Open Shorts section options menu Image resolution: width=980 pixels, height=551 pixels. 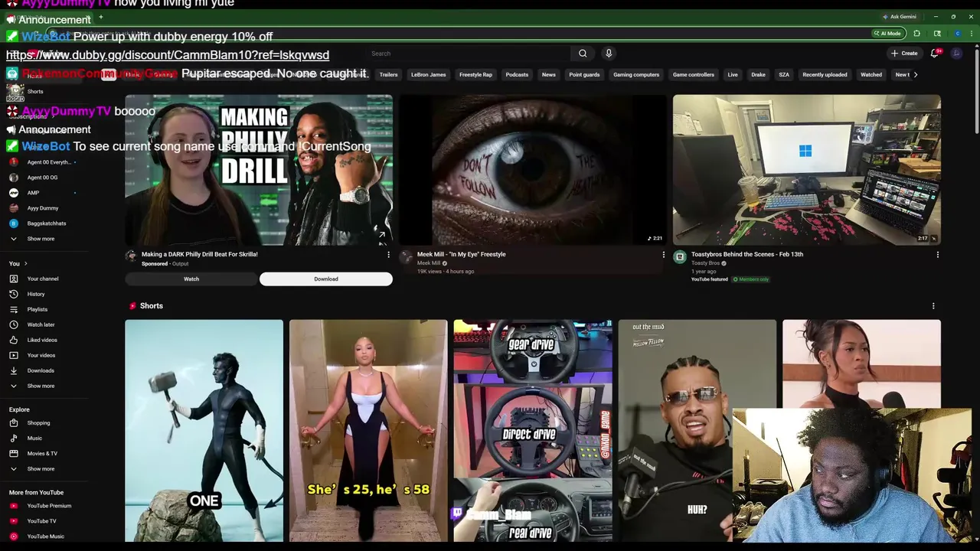click(x=933, y=306)
